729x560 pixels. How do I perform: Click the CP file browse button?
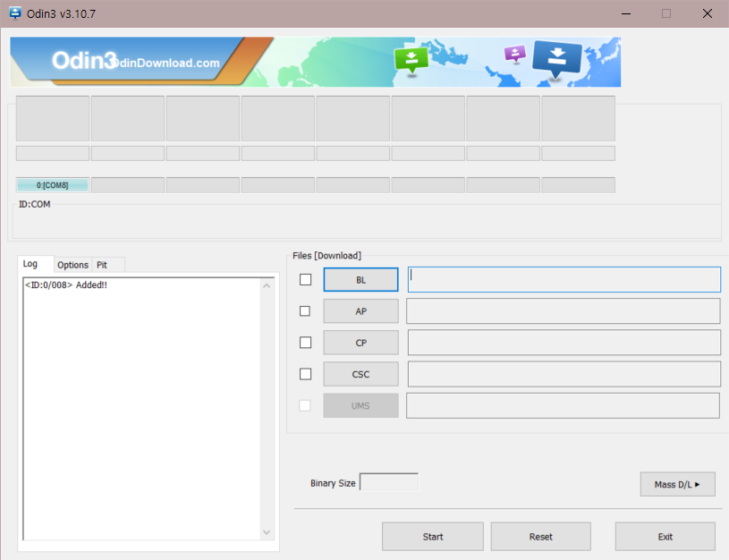tap(360, 343)
